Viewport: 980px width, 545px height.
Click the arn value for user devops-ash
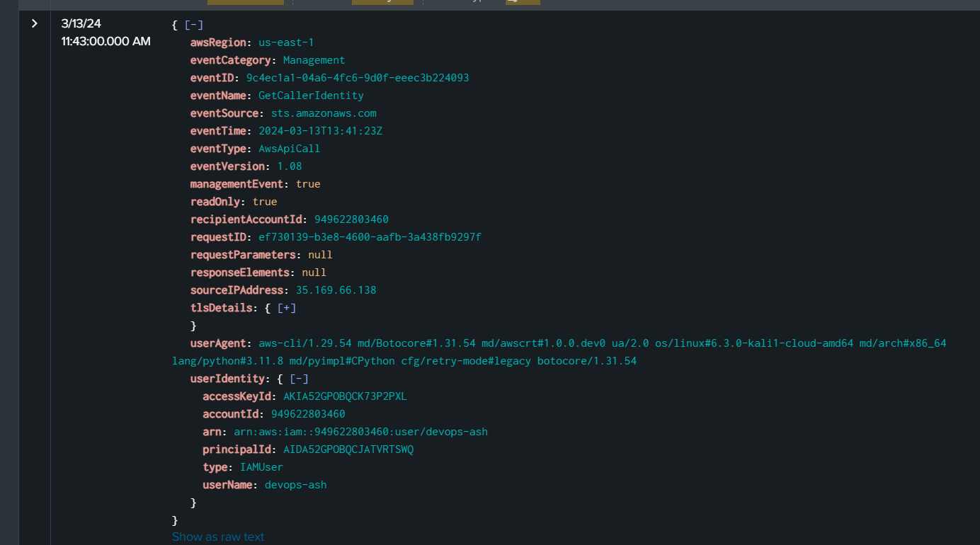tap(360, 432)
